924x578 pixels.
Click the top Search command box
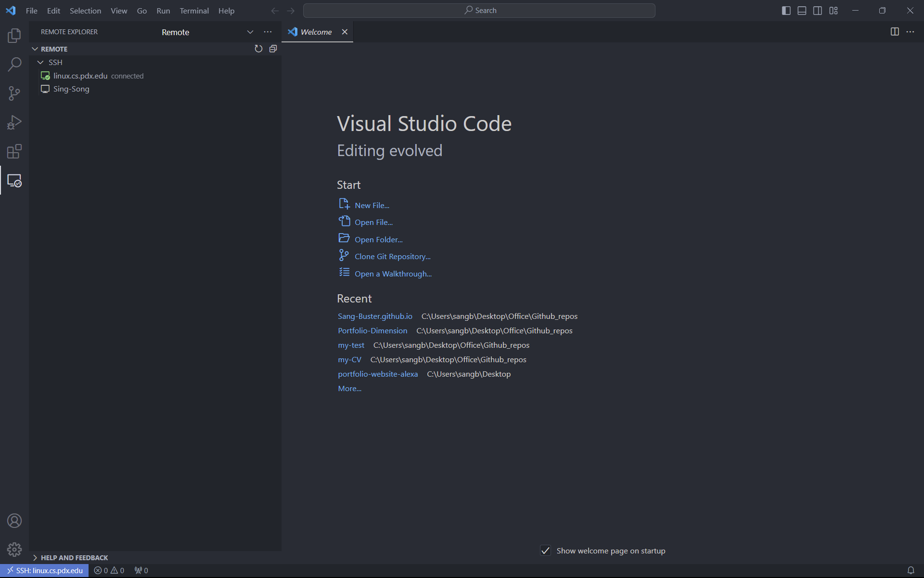pos(479,11)
